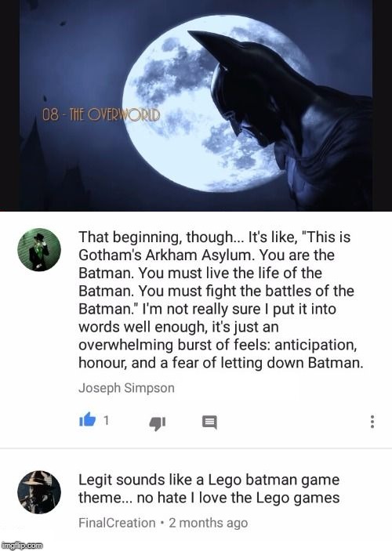Viewport: 392px width, 551px height.
Task: Click the '08 - The Overworld' title text
Action: tap(101, 115)
